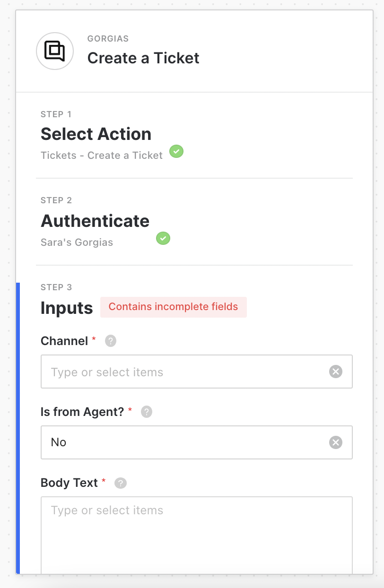Click the Create a Ticket title
Viewport: 384px width, 588px height.
(143, 58)
